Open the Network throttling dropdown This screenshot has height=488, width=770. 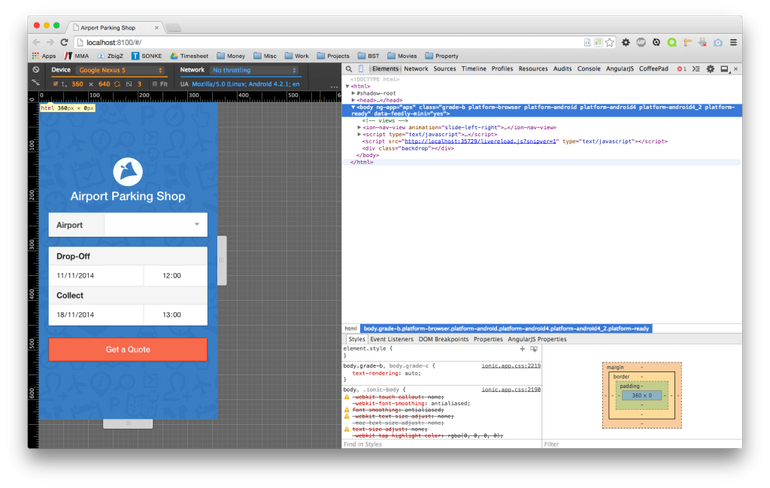(x=254, y=70)
